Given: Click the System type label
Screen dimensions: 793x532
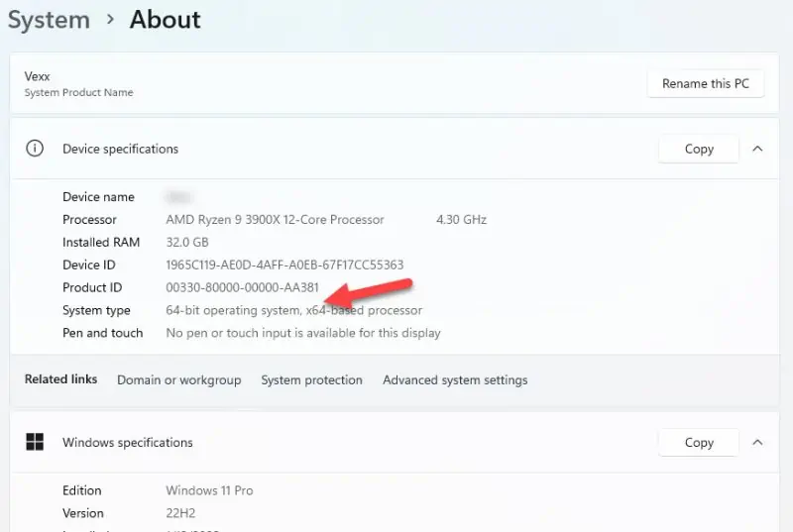Looking at the screenshot, I should pyautogui.click(x=96, y=310).
